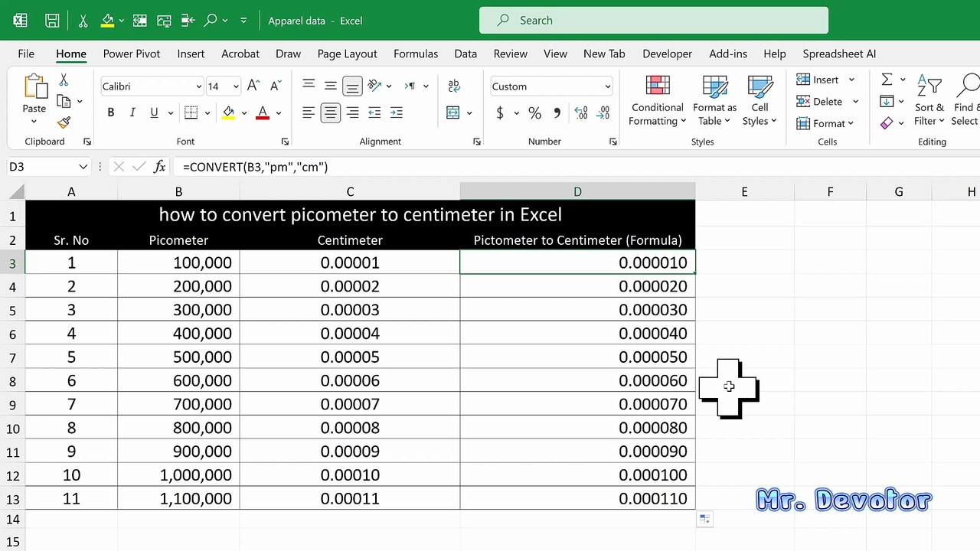Open the File menu
The image size is (980, 551).
point(26,54)
